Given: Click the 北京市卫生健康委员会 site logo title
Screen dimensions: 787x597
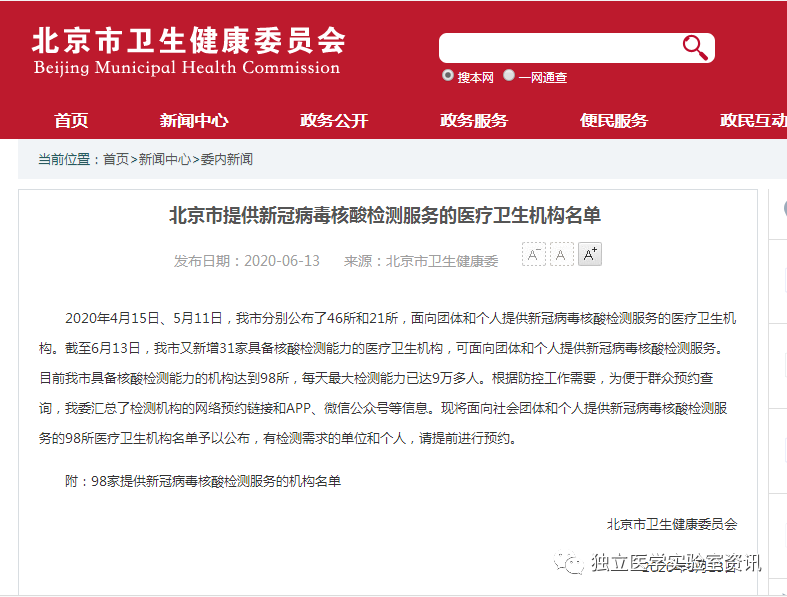Looking at the screenshot, I should tap(189, 40).
